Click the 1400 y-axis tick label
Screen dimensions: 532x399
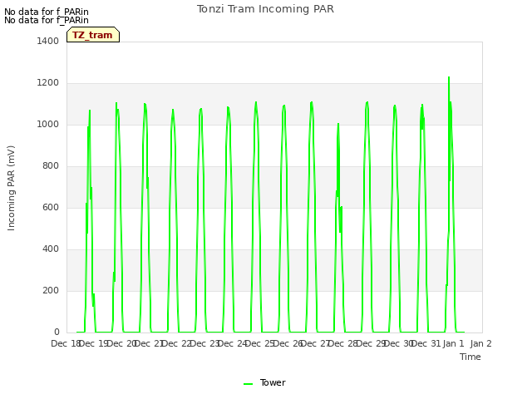[x=48, y=41]
